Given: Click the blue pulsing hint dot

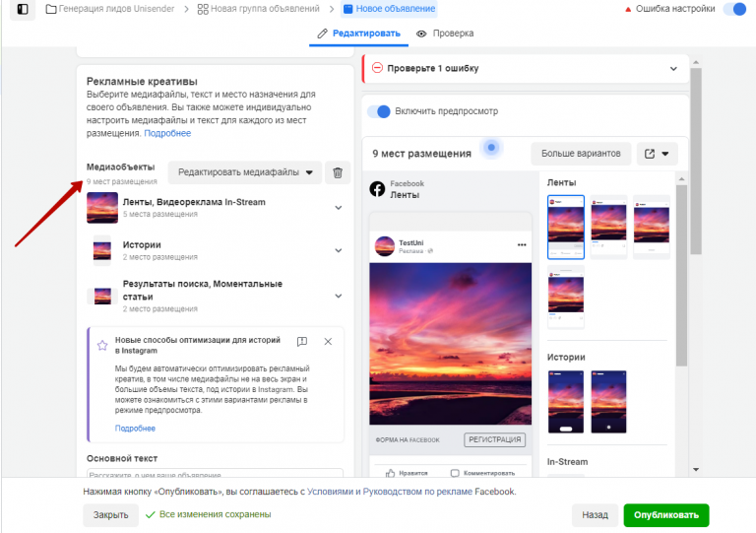Looking at the screenshot, I should click(491, 147).
